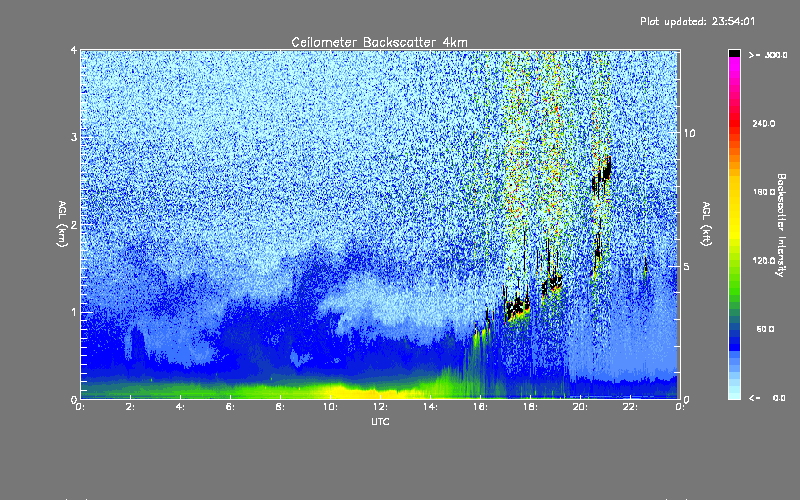
Task: Click the yellow band of the colorbar
Action: coord(734,209)
